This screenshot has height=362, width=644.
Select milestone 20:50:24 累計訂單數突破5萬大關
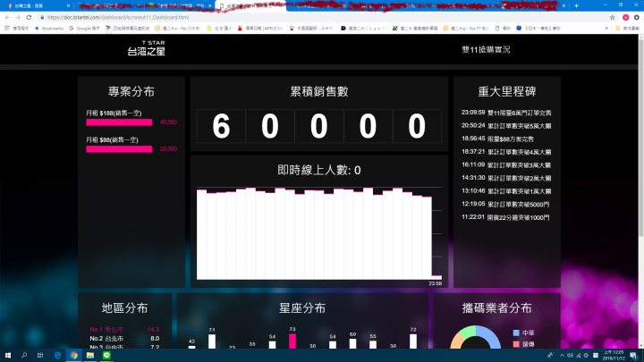[x=506, y=126]
